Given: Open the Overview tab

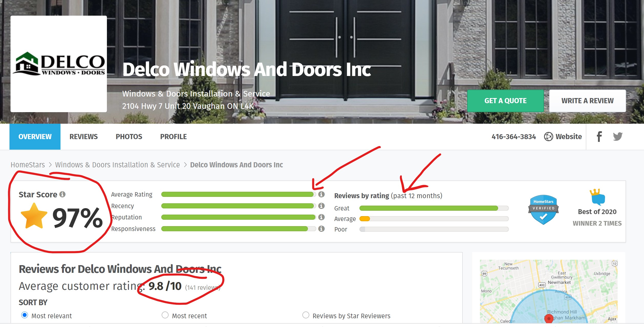Looking at the screenshot, I should 35,136.
